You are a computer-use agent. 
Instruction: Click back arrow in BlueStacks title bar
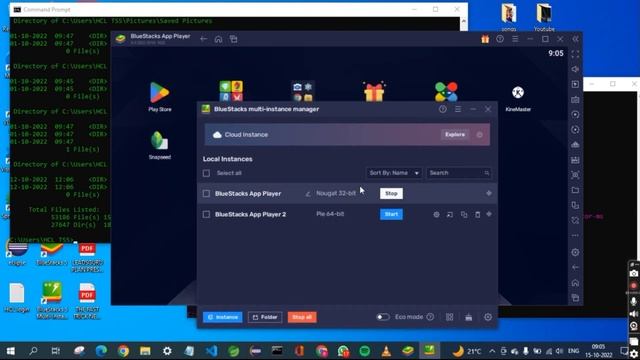pos(203,39)
